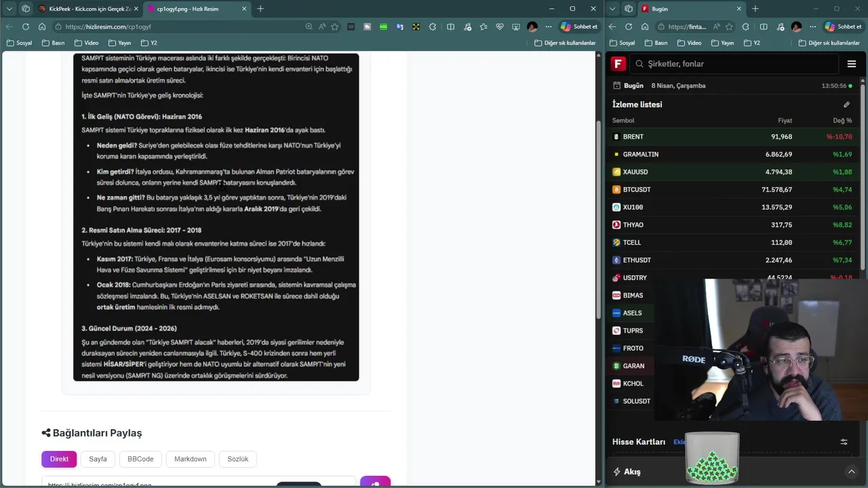Open XAUUSD row in watchlist
The height and width of the screenshot is (488, 868).
732,172
